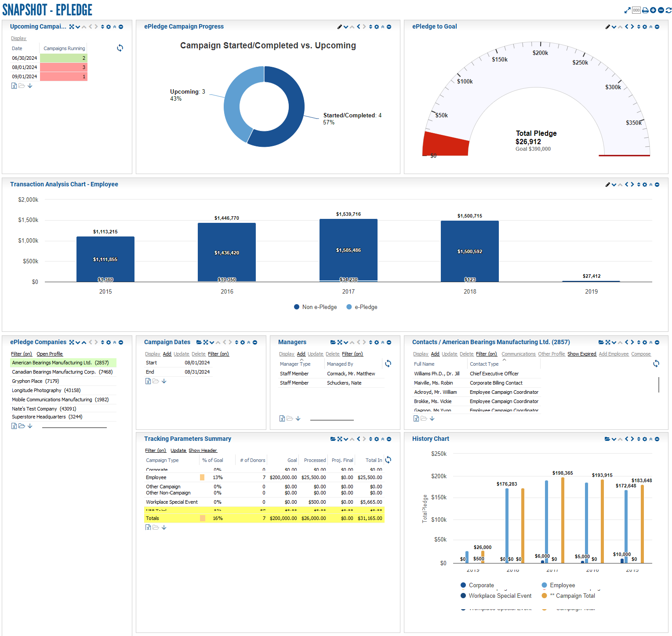Sort the tracking table by the % of Goal column
This screenshot has height=636, width=672.
[x=213, y=460]
